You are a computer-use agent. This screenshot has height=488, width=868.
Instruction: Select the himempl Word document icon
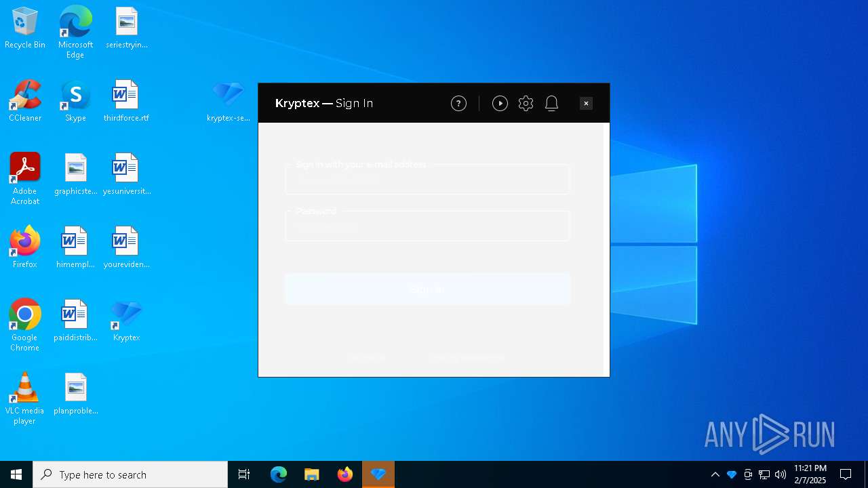76,248
